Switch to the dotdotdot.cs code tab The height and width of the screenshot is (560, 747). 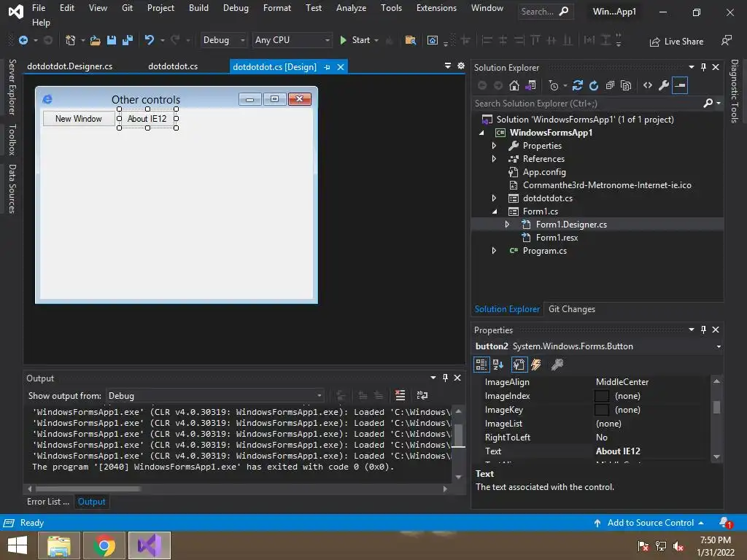coord(172,66)
